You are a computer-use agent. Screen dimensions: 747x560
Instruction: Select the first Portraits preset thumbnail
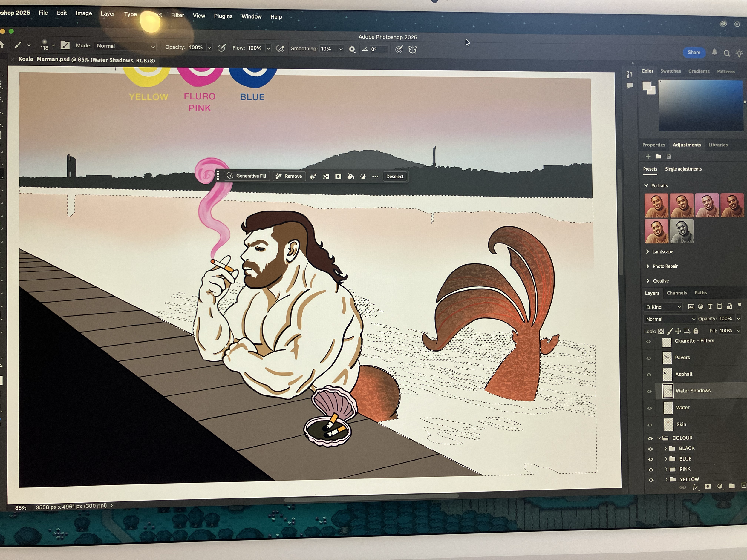point(656,205)
